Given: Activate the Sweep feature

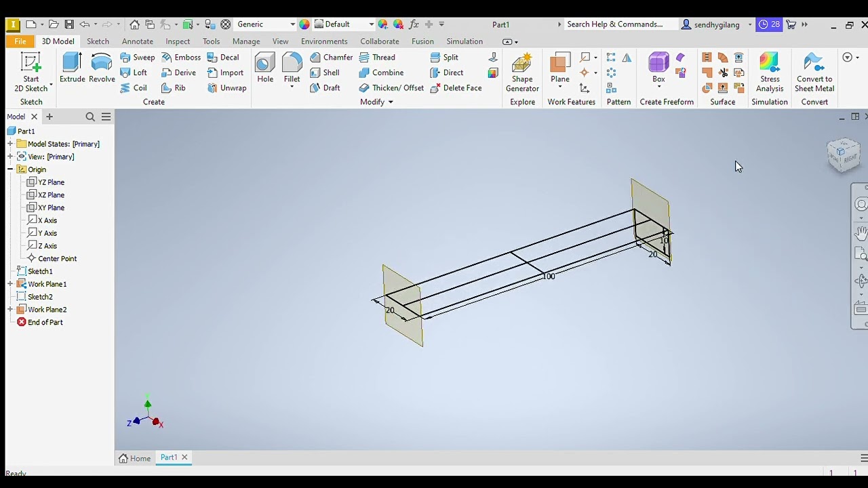Looking at the screenshot, I should (137, 58).
